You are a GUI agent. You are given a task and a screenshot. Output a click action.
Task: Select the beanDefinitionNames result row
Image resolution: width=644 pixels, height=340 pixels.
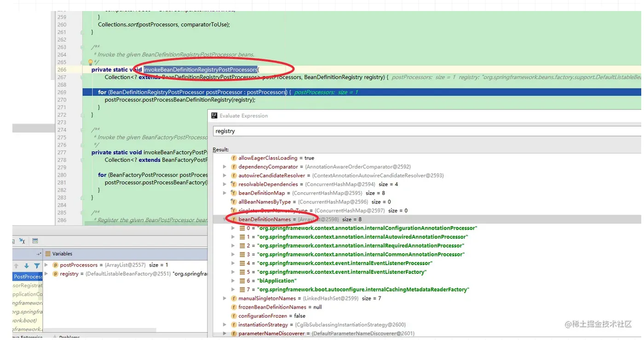pos(428,220)
